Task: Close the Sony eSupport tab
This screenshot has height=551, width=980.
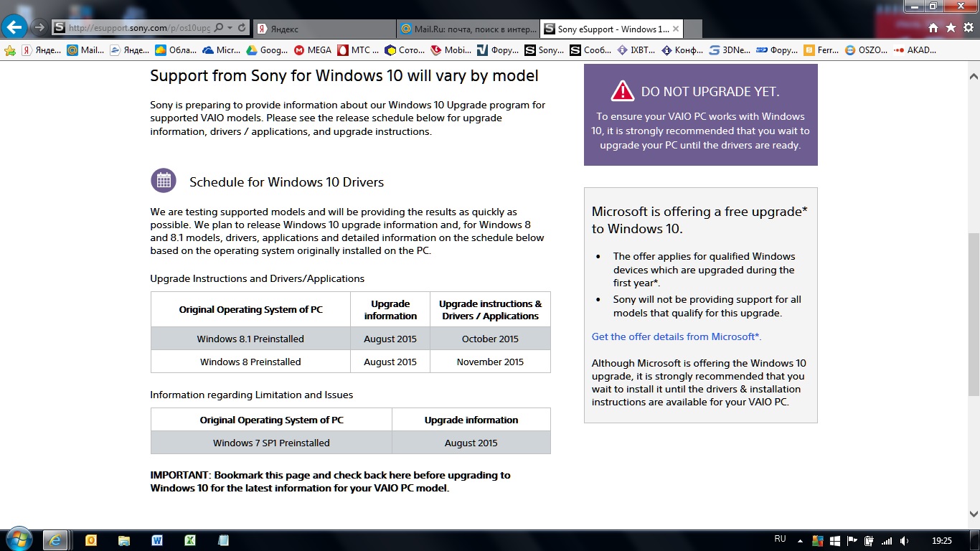Action: click(x=676, y=29)
